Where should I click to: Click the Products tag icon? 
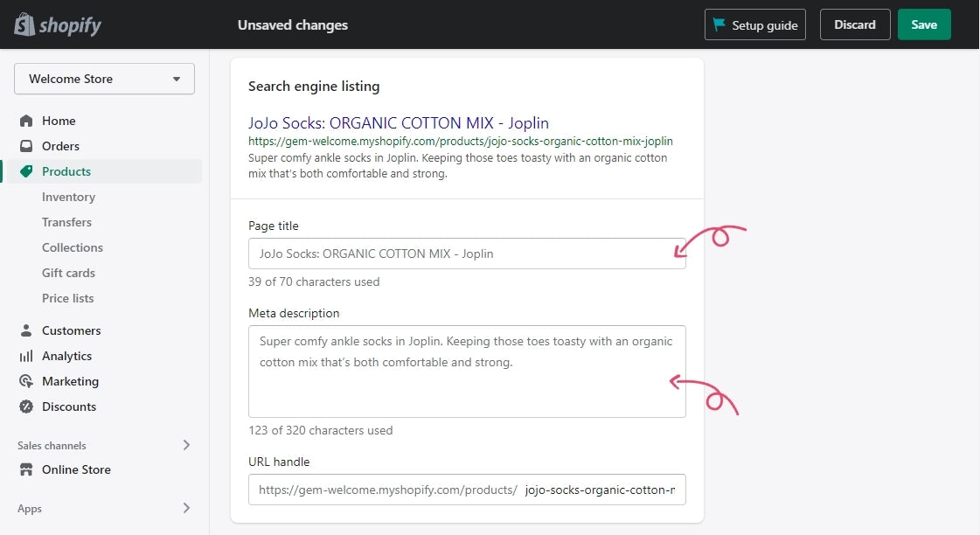(x=26, y=171)
